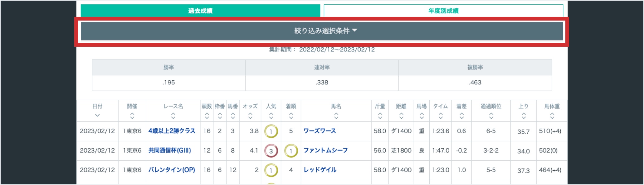Sort by 馬体重 column sort icon

pyautogui.click(x=552, y=116)
